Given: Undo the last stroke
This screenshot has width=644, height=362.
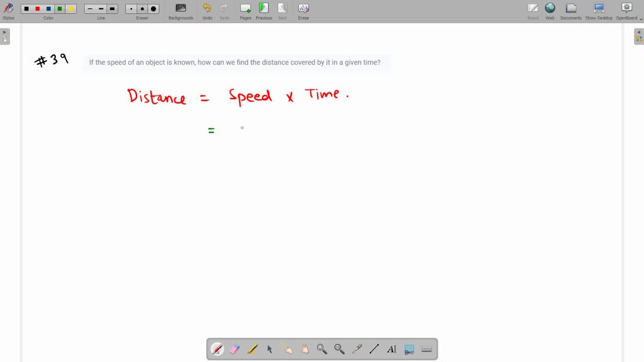Looking at the screenshot, I should click(207, 9).
